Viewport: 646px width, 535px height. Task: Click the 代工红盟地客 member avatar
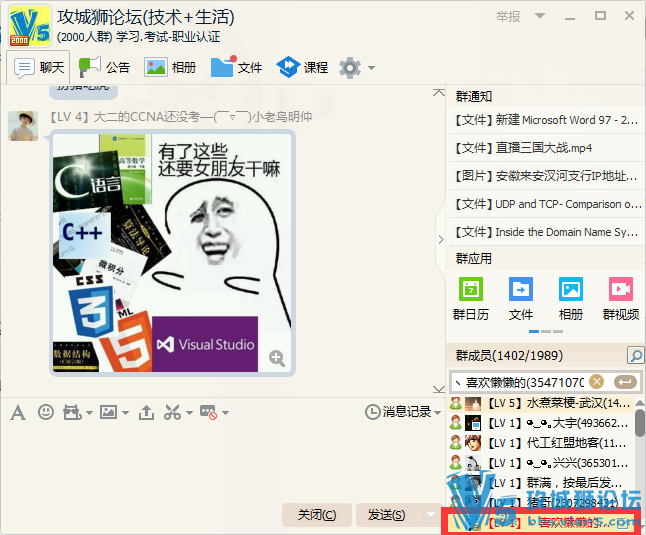tap(473, 443)
